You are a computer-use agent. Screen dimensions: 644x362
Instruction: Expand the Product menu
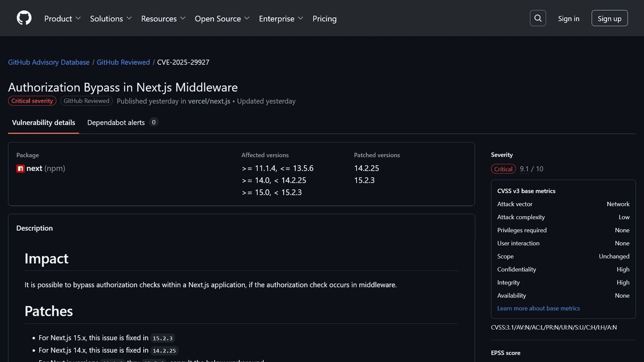pos(62,18)
